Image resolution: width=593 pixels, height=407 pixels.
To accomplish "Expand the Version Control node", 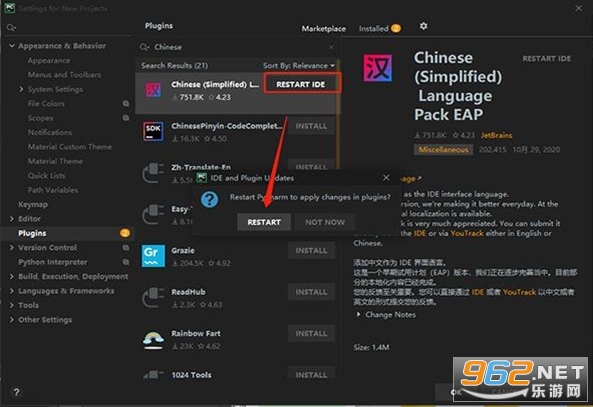I will pyautogui.click(x=12, y=247).
